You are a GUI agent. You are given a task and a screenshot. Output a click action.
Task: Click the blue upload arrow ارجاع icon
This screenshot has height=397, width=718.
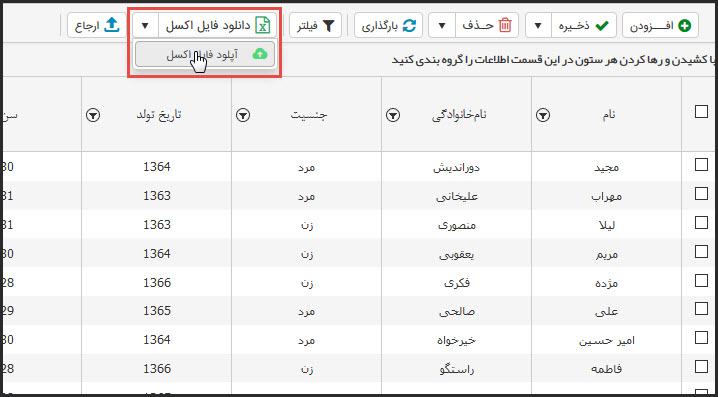tap(112, 25)
